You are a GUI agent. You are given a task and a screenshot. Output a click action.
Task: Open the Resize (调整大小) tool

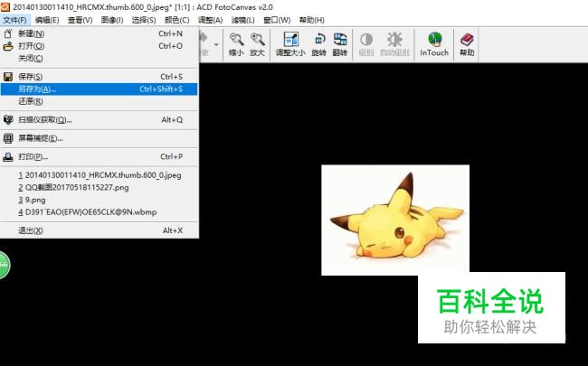click(290, 44)
